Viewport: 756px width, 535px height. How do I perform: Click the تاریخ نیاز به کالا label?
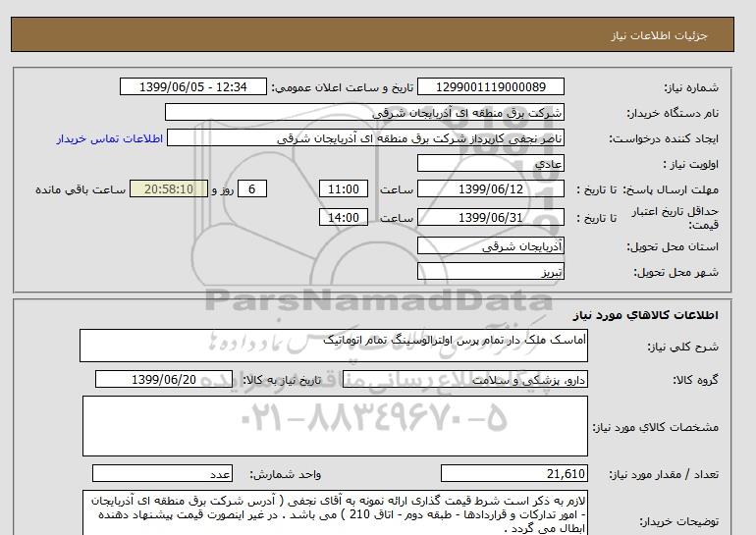click(x=281, y=380)
